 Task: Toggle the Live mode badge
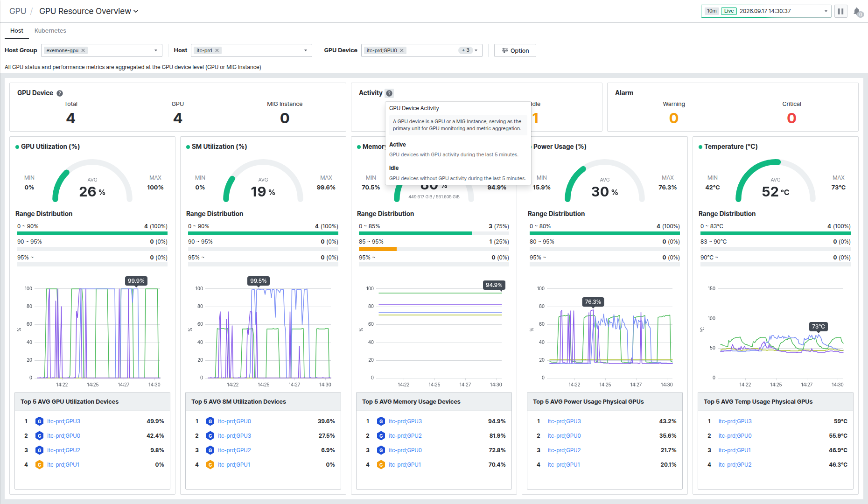tap(729, 11)
